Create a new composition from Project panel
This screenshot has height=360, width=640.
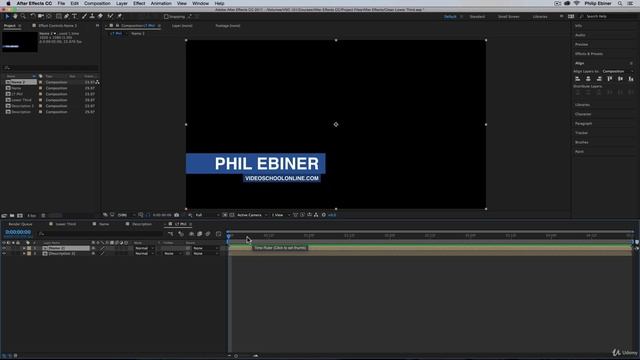point(20,216)
